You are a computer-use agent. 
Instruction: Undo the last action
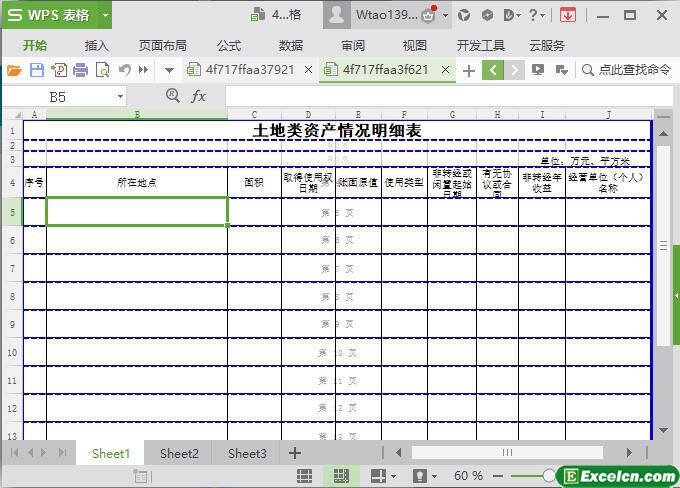[124, 70]
